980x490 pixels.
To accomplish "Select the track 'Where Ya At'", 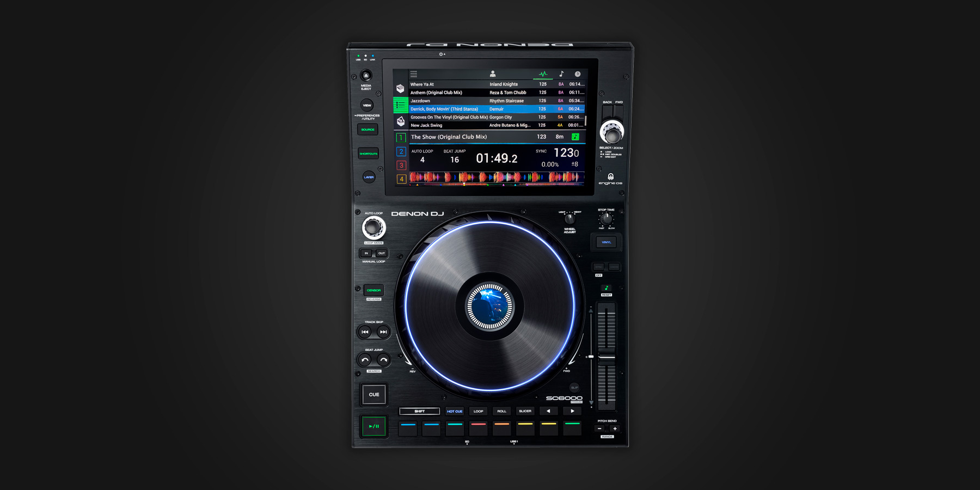I will click(497, 84).
